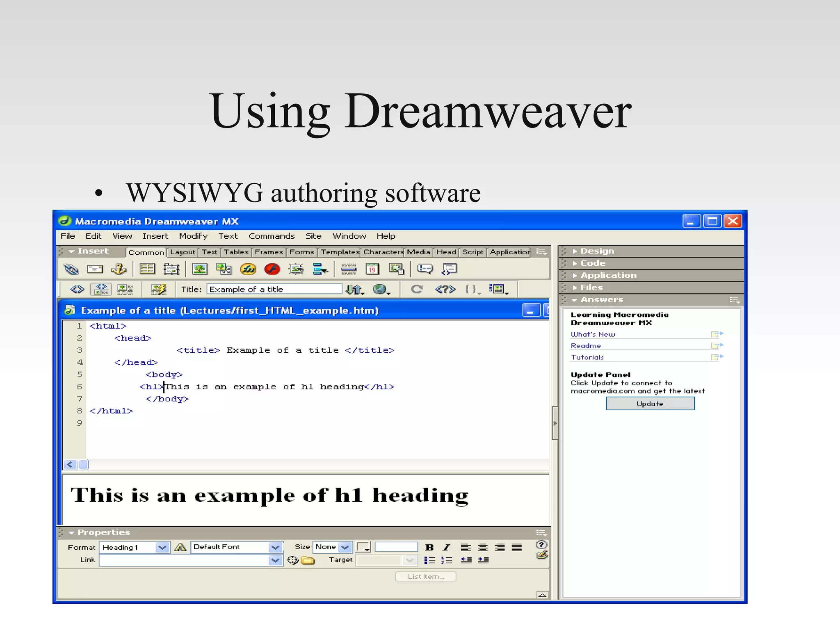
Task: Switch to the Media insert tab
Action: (419, 252)
